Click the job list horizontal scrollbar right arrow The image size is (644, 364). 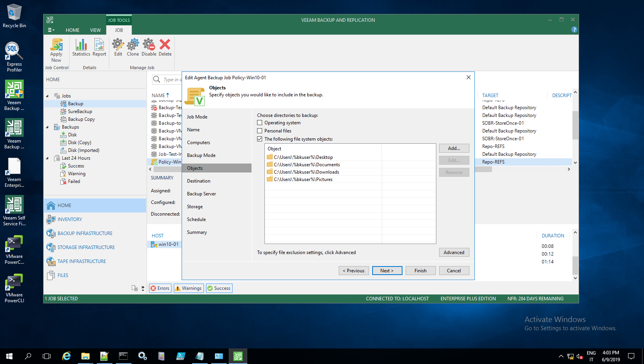click(x=569, y=169)
